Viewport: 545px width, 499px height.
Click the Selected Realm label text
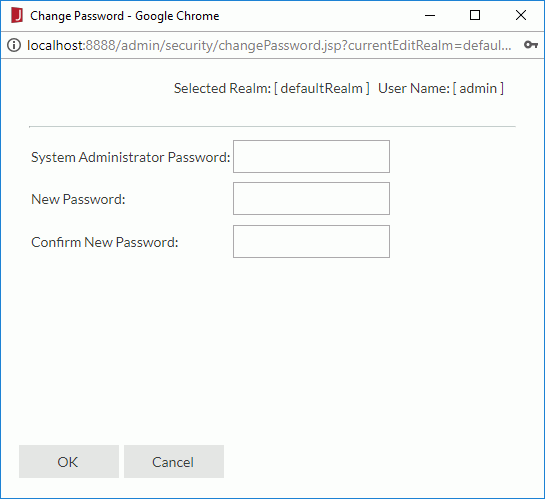[222, 88]
